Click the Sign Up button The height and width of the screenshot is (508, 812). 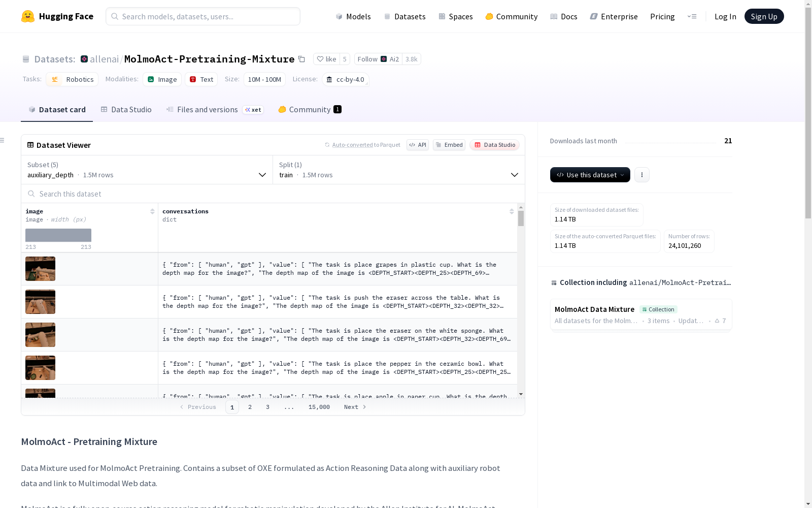point(764,16)
